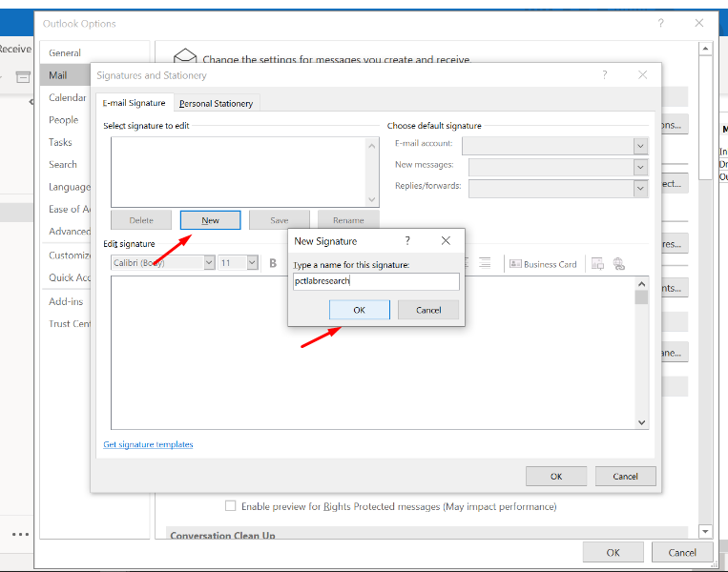This screenshot has width=728, height=572.
Task: Click the New signature button
Action: pos(210,220)
